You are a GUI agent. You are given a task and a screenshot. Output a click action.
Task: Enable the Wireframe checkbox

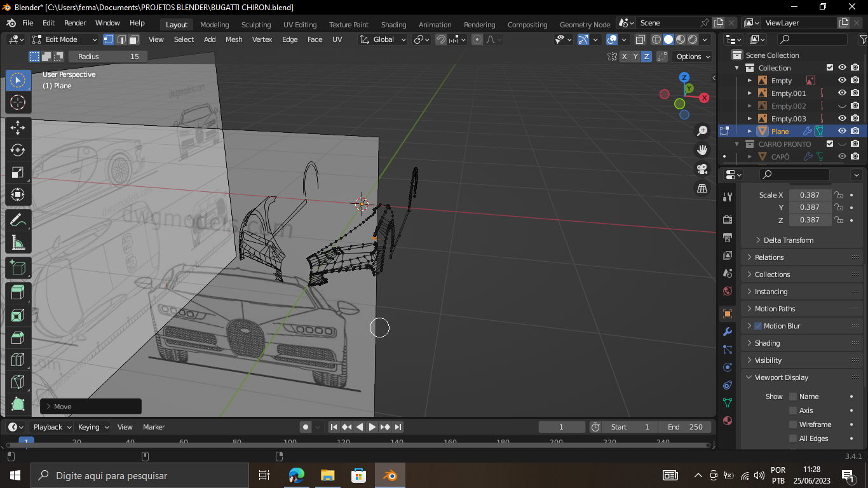tap(793, 424)
